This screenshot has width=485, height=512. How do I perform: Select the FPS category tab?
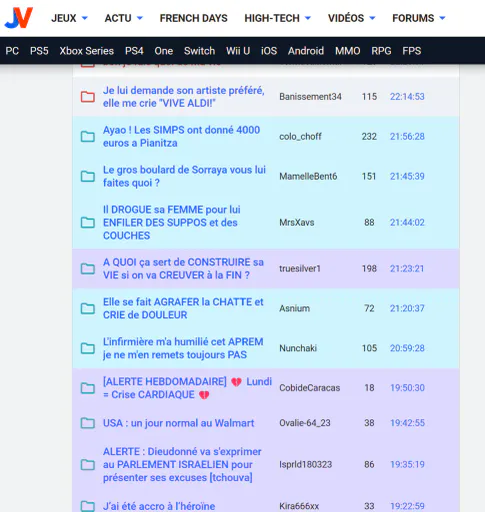[x=412, y=51]
